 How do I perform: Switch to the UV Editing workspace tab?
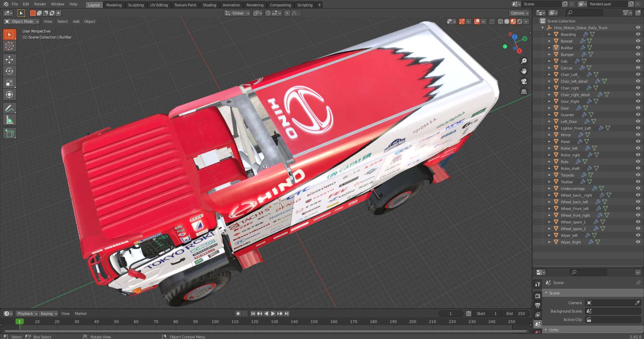point(159,5)
